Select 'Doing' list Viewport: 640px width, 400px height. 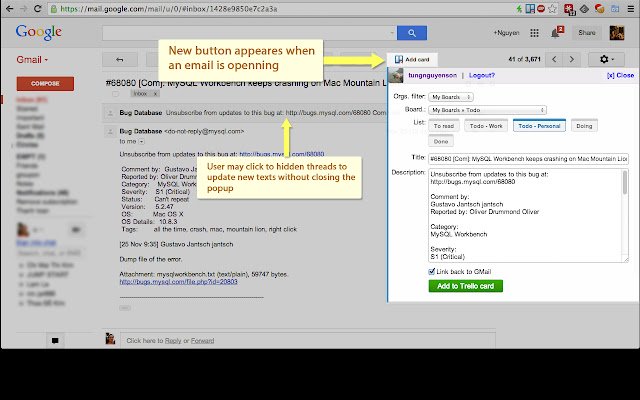[x=584, y=126]
